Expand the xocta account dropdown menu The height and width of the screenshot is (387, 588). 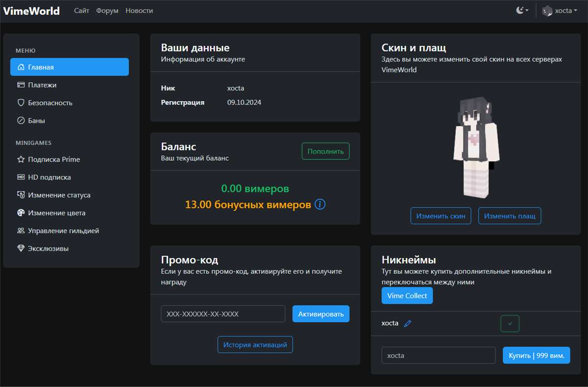(x=561, y=11)
